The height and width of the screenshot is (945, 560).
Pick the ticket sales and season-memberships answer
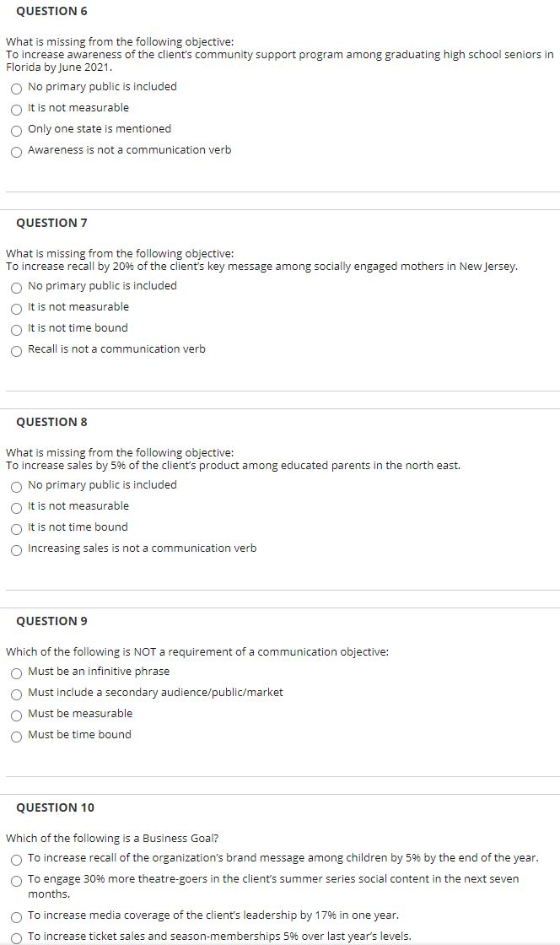(17, 937)
